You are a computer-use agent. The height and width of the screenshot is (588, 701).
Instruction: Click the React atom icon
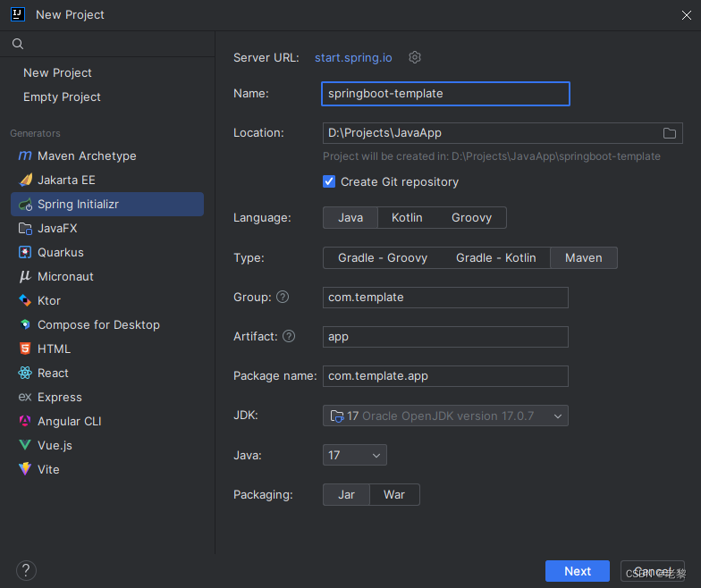(25, 373)
